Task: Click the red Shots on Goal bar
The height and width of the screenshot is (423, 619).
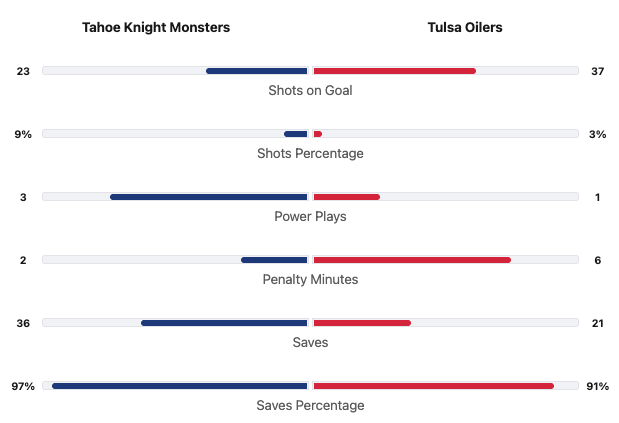Action: [x=394, y=70]
